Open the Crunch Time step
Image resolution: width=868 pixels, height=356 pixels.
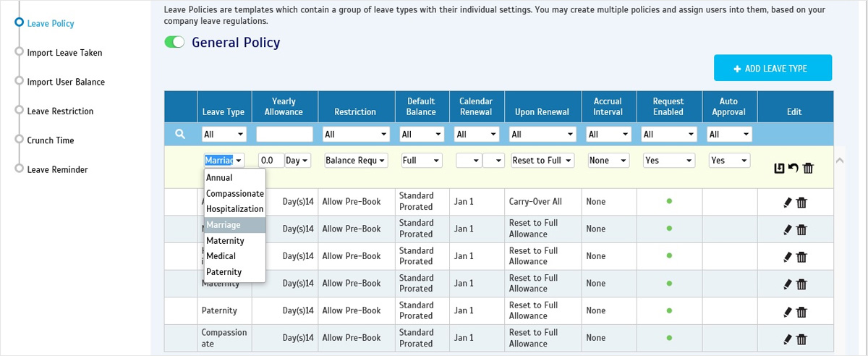coord(51,140)
